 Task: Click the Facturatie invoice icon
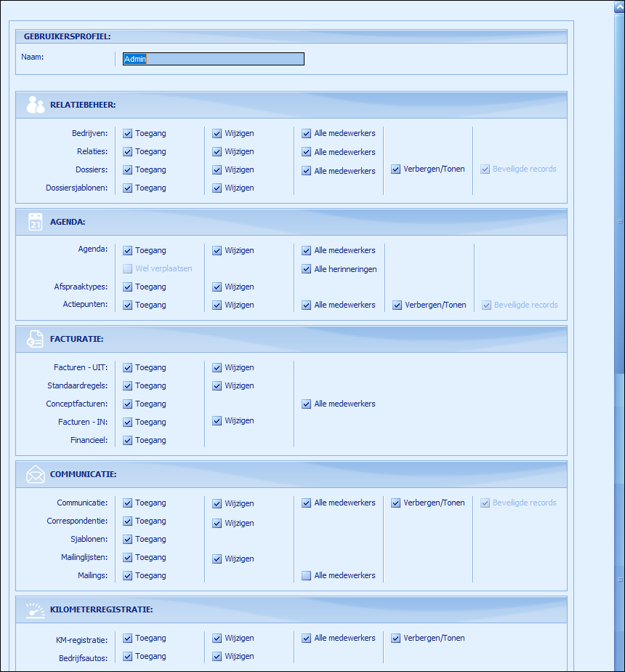tap(36, 339)
